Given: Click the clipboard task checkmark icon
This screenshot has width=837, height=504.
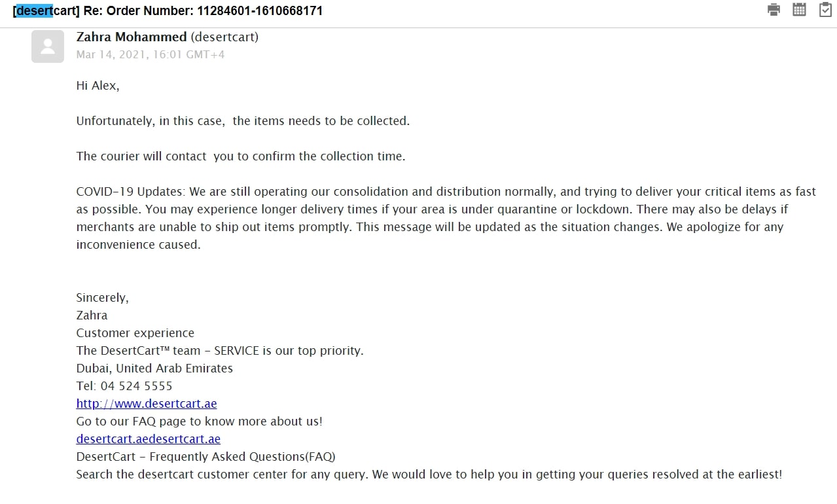Looking at the screenshot, I should tap(825, 9).
